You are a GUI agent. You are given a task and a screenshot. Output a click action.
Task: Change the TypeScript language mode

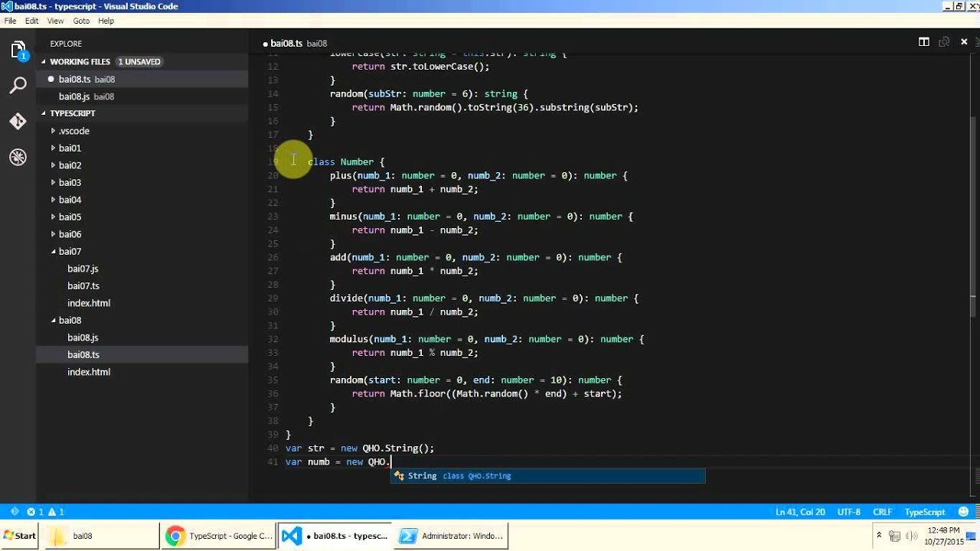925,512
